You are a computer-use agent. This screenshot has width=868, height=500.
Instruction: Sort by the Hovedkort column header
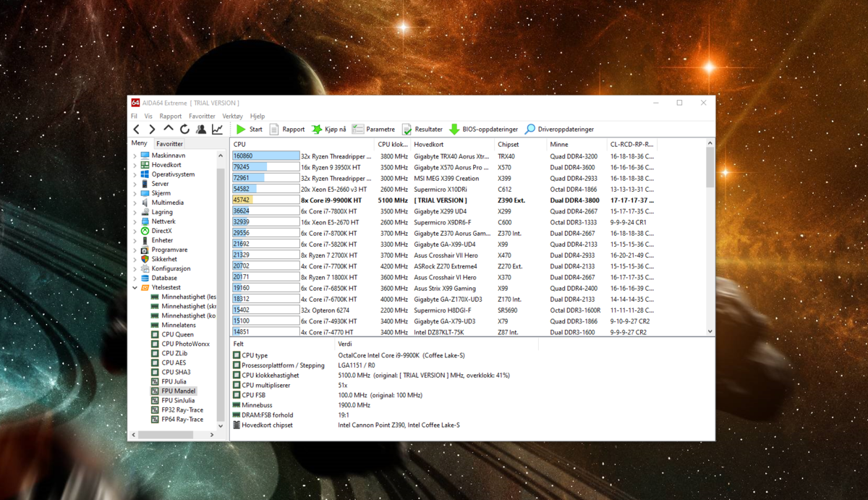click(x=453, y=144)
